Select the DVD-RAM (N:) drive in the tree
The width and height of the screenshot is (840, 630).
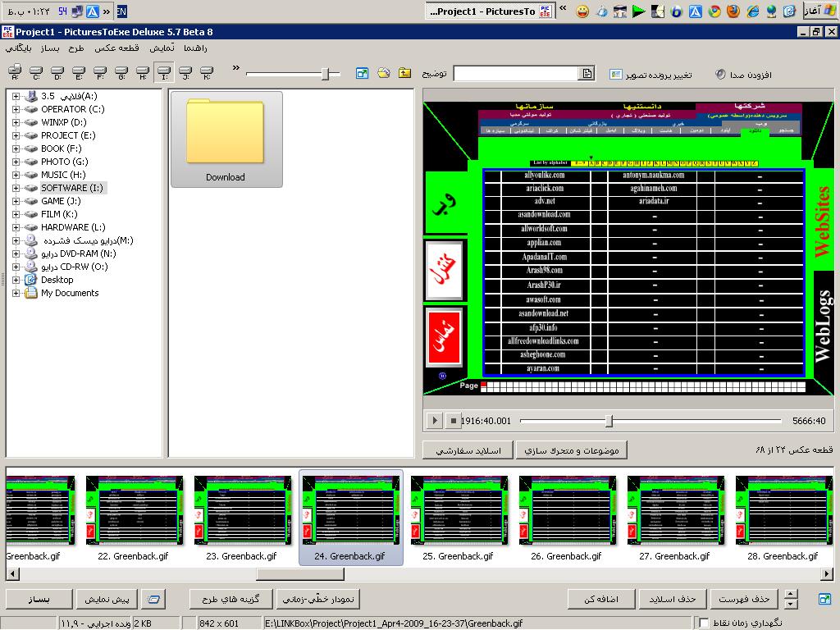click(x=78, y=253)
